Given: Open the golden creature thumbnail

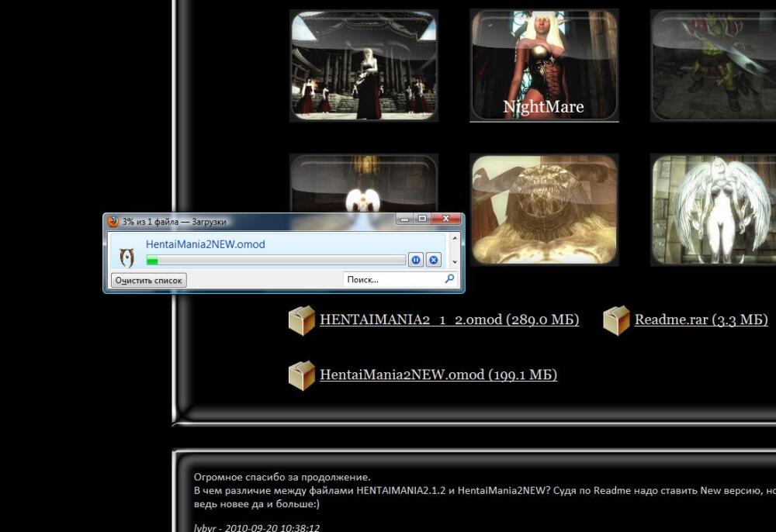Looking at the screenshot, I should 544,209.
